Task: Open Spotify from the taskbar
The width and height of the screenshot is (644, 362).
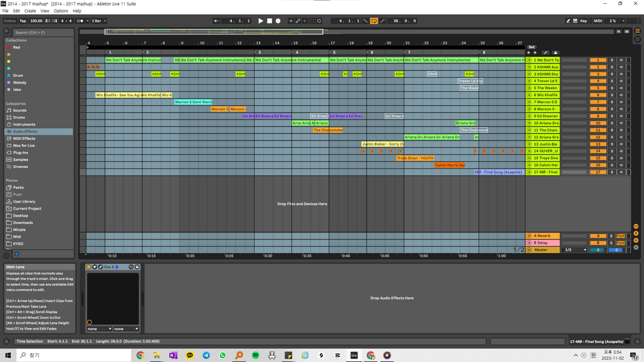Action: tap(256, 356)
